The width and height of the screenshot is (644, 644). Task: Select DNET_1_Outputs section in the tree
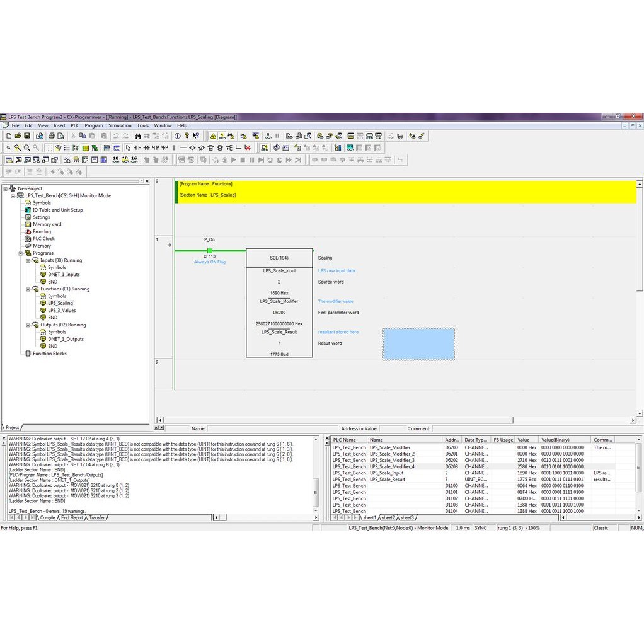coord(66,339)
